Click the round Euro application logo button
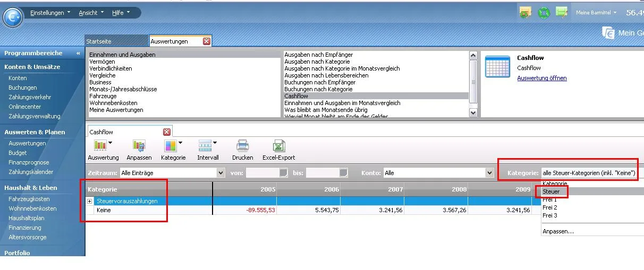Viewport: 644px width, 270px height. (13, 18)
